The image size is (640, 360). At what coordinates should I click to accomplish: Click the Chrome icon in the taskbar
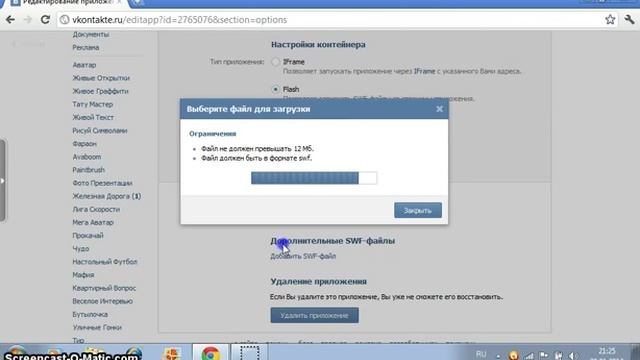210,353
